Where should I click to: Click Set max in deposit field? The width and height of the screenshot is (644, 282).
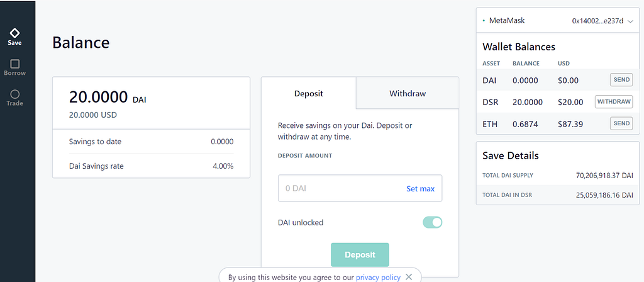tap(420, 188)
